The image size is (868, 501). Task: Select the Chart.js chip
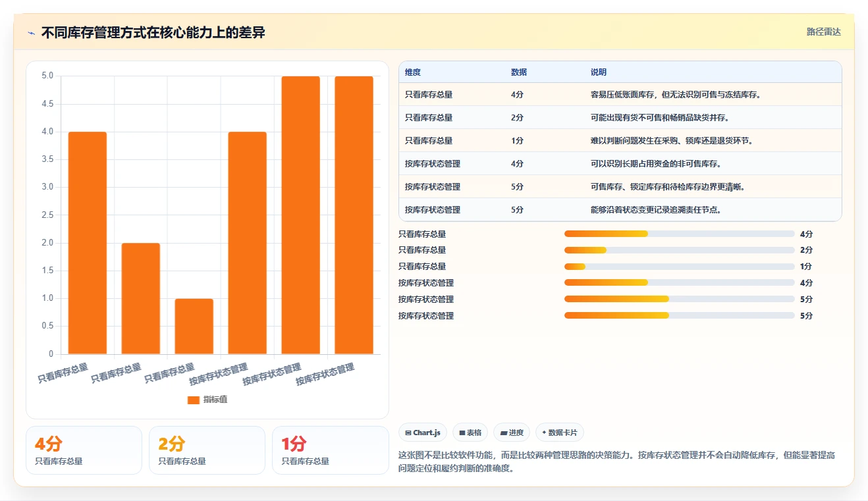(x=423, y=433)
